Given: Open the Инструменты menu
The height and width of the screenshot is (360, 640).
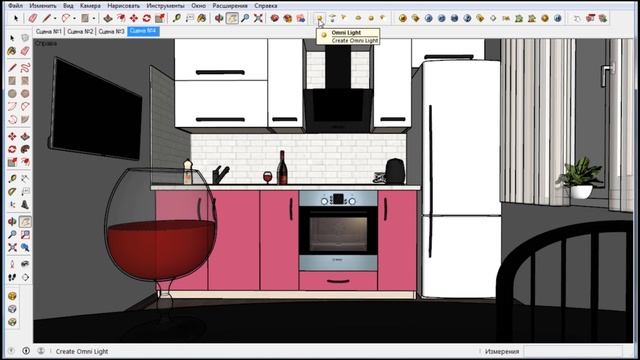Looking at the screenshot, I should click(165, 6).
